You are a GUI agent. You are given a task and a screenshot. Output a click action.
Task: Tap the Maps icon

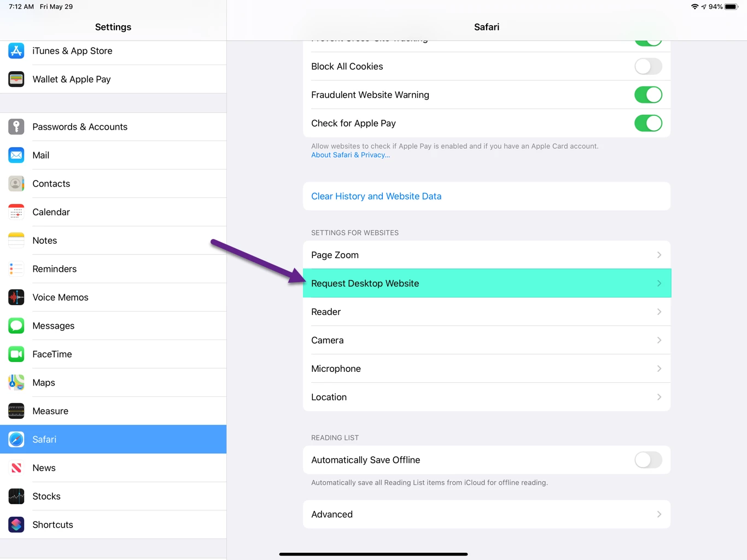pyautogui.click(x=16, y=383)
